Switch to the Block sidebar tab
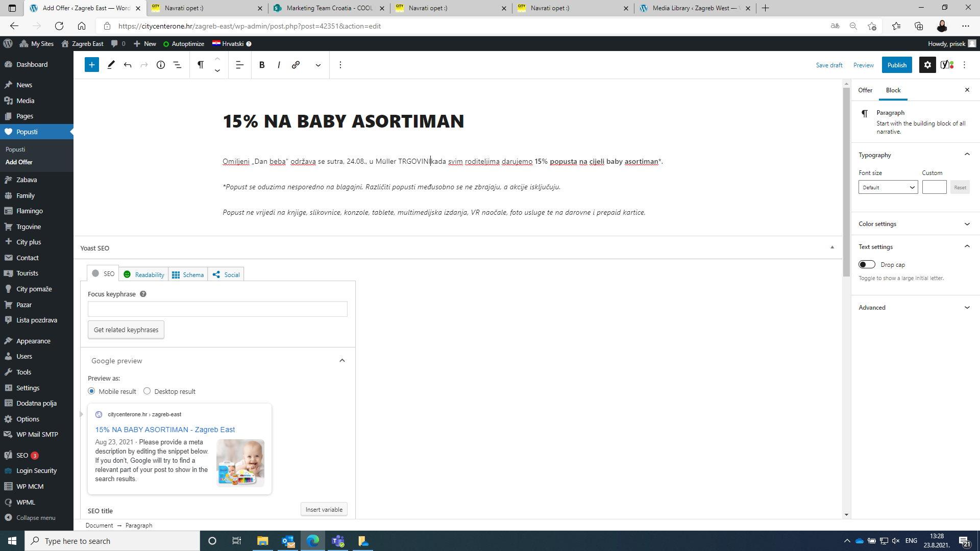 (x=893, y=90)
